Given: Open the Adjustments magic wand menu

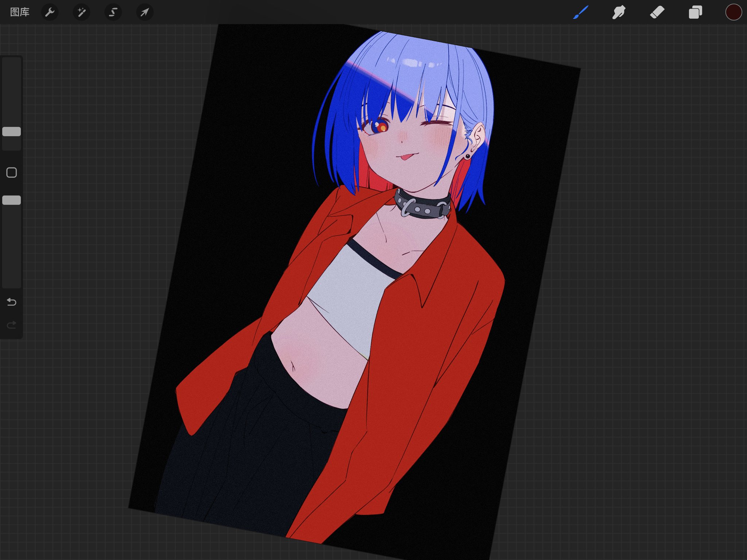Looking at the screenshot, I should coord(81,12).
